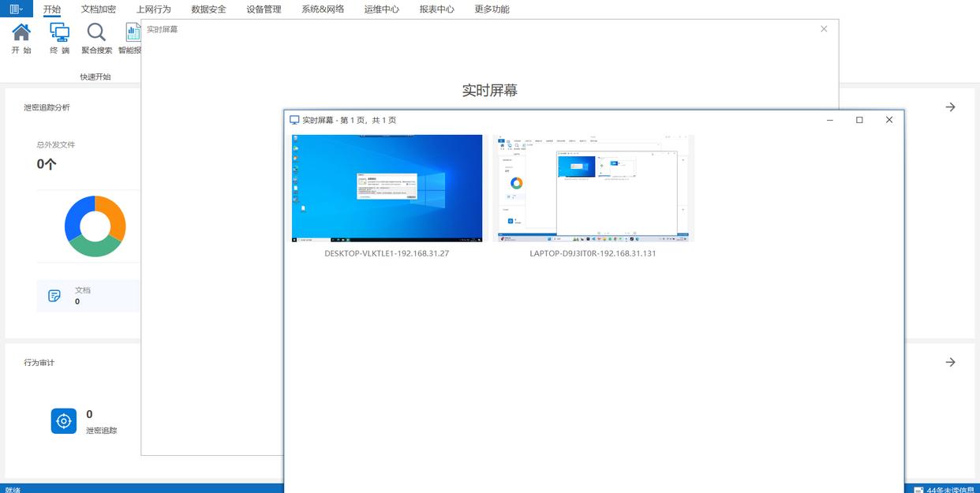Expand the 更多功能 menu
Screen dimensions: 980x493
click(492, 9)
